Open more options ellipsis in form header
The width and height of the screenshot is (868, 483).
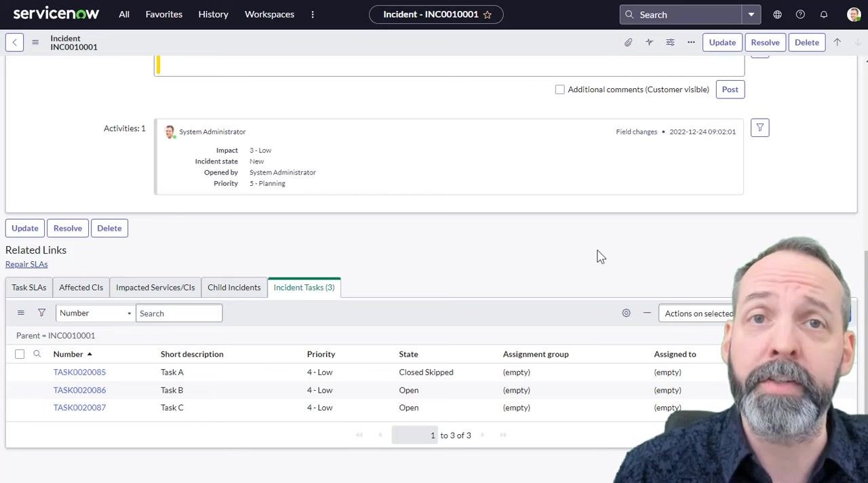tap(691, 42)
